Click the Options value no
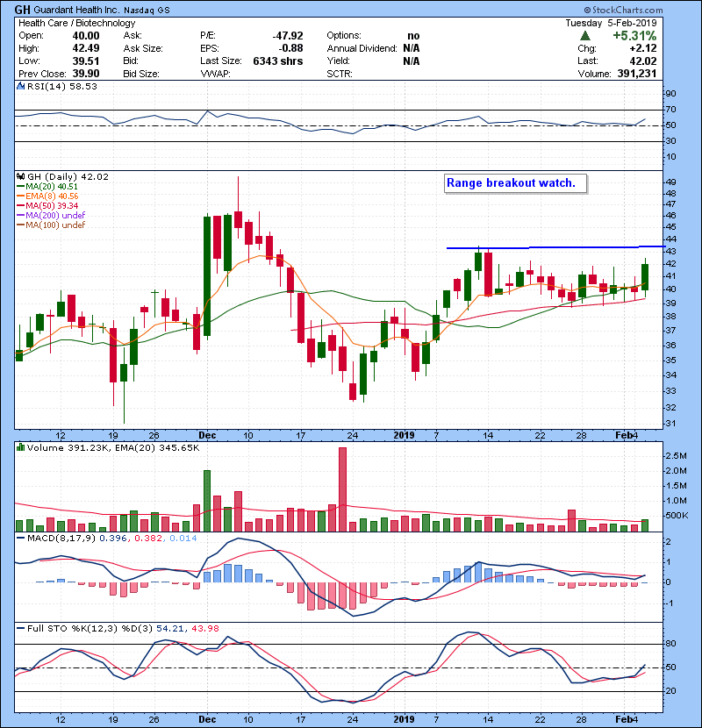 pos(413,36)
